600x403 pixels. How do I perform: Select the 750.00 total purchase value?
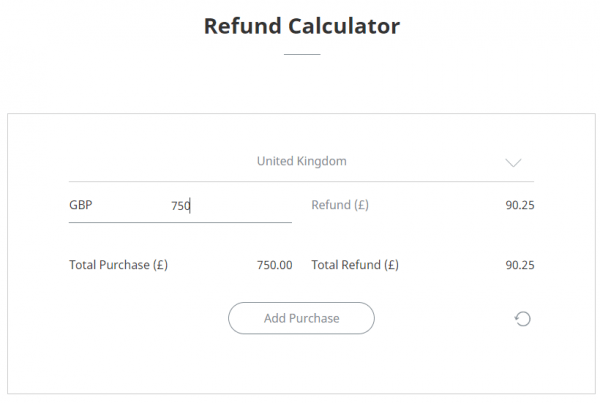[x=274, y=265]
